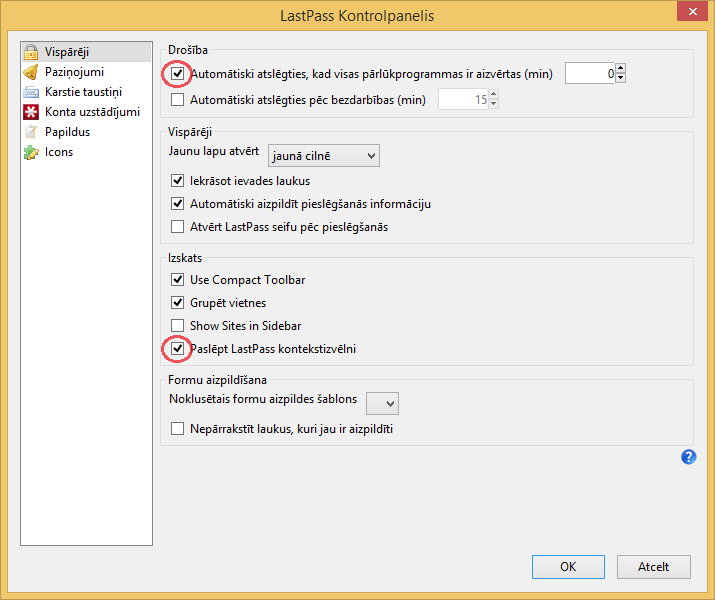This screenshot has width=715, height=600.
Task: Uncheck Iekrāsot ievades laukus
Action: click(x=177, y=181)
